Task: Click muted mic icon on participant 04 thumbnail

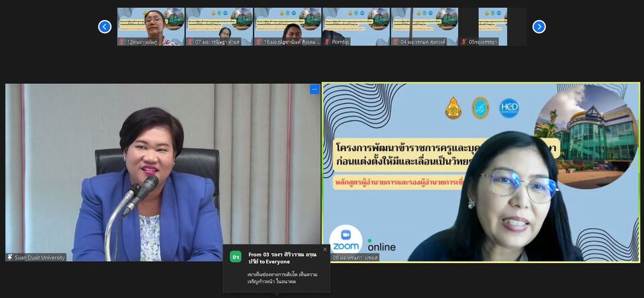Action: click(x=396, y=42)
